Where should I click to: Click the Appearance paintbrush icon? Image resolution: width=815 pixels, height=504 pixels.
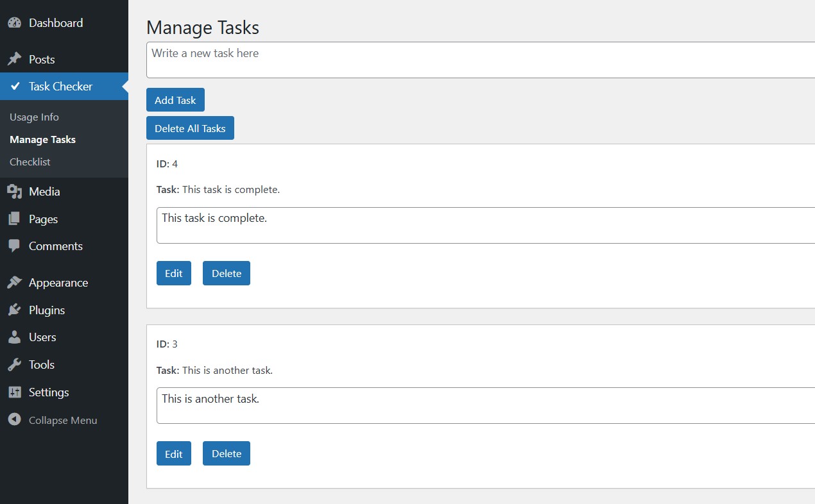(14, 283)
